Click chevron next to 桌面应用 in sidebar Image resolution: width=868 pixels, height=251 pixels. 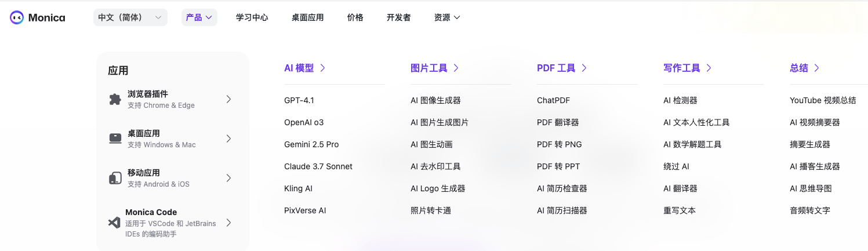228,139
